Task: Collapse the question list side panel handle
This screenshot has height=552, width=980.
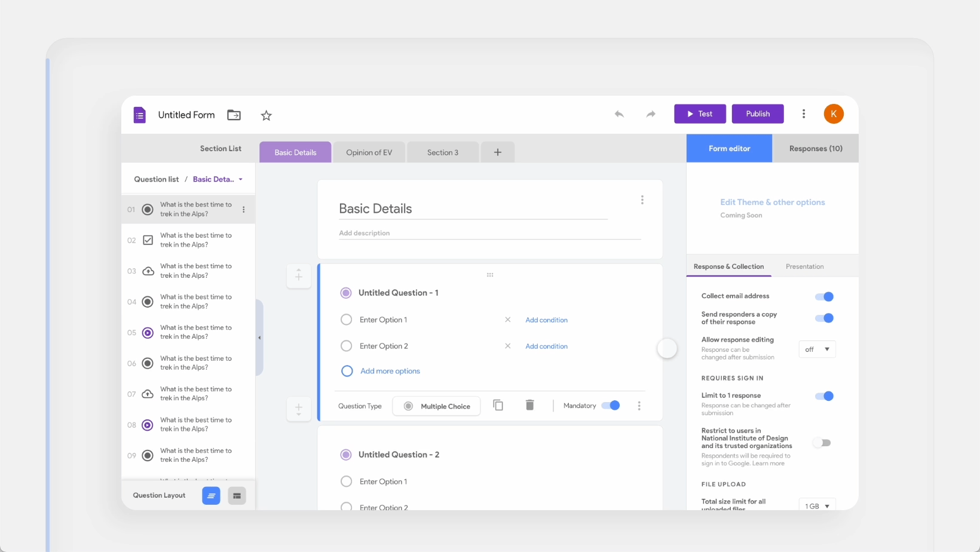Action: pos(259,338)
